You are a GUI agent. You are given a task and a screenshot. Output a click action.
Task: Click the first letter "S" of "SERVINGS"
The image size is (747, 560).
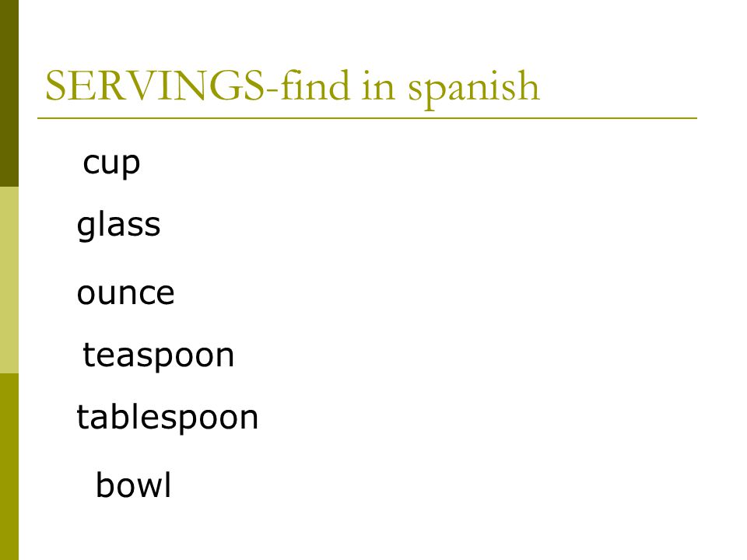[x=54, y=86]
